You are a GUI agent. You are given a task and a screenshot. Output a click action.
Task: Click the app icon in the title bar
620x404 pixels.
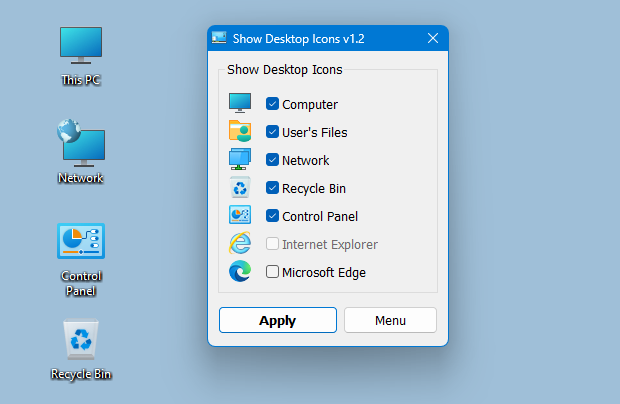click(x=220, y=39)
